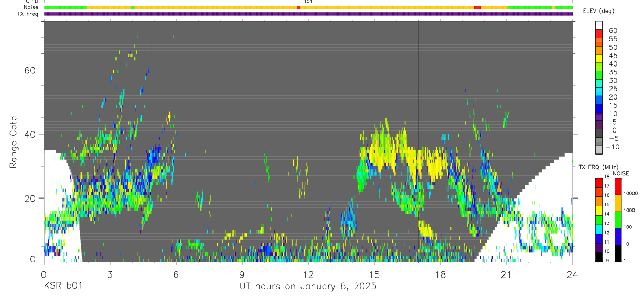Viewport: 644px width, 297px height.
Task: Click the 45 label on ELEV color bar
Action: (613, 56)
